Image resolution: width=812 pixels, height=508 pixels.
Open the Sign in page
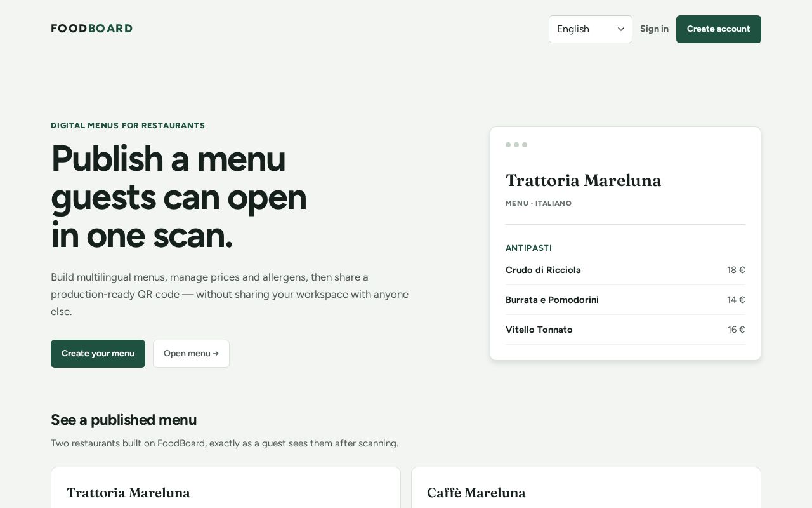click(x=654, y=29)
